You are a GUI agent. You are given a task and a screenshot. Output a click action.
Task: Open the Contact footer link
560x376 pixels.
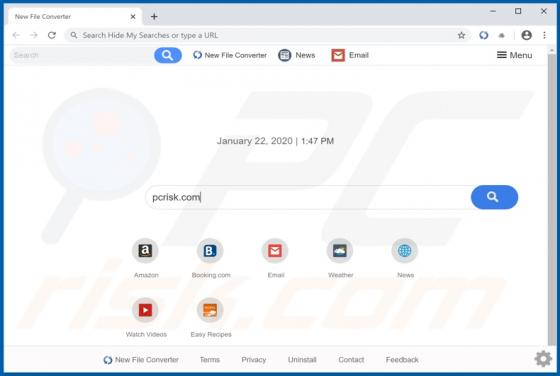click(x=351, y=360)
